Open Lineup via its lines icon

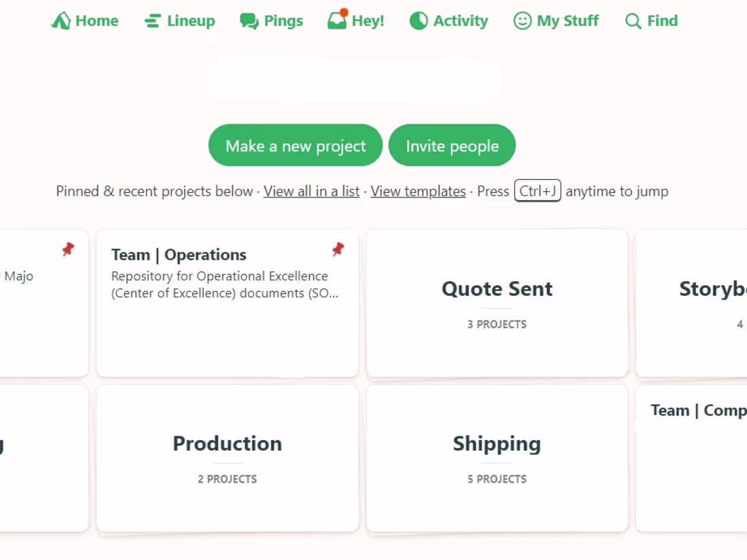click(x=152, y=20)
